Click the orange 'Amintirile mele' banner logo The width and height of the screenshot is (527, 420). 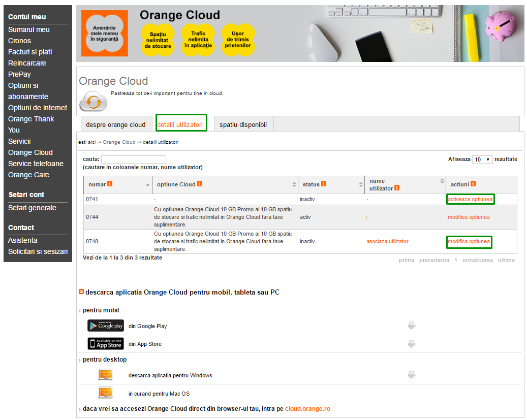[x=105, y=33]
